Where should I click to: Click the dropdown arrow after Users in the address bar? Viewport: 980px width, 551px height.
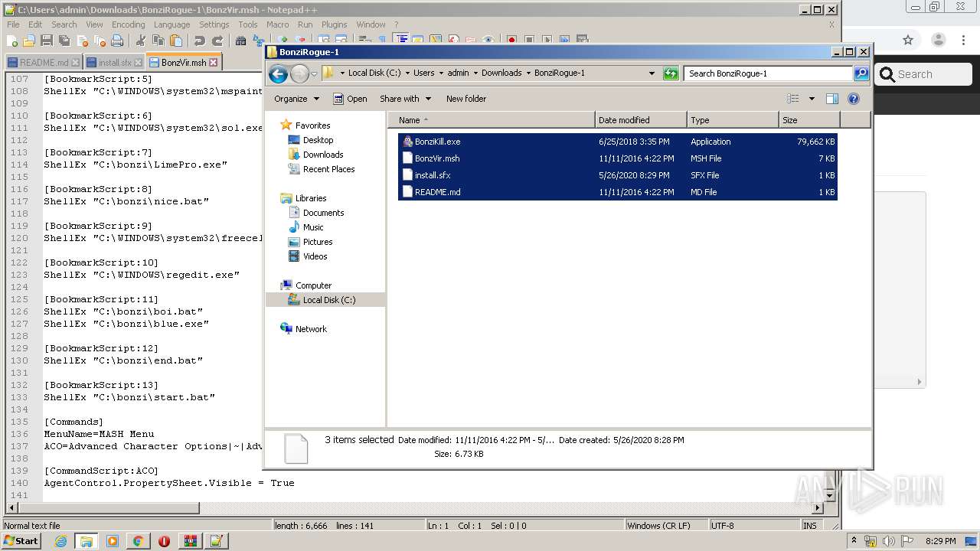pos(441,73)
